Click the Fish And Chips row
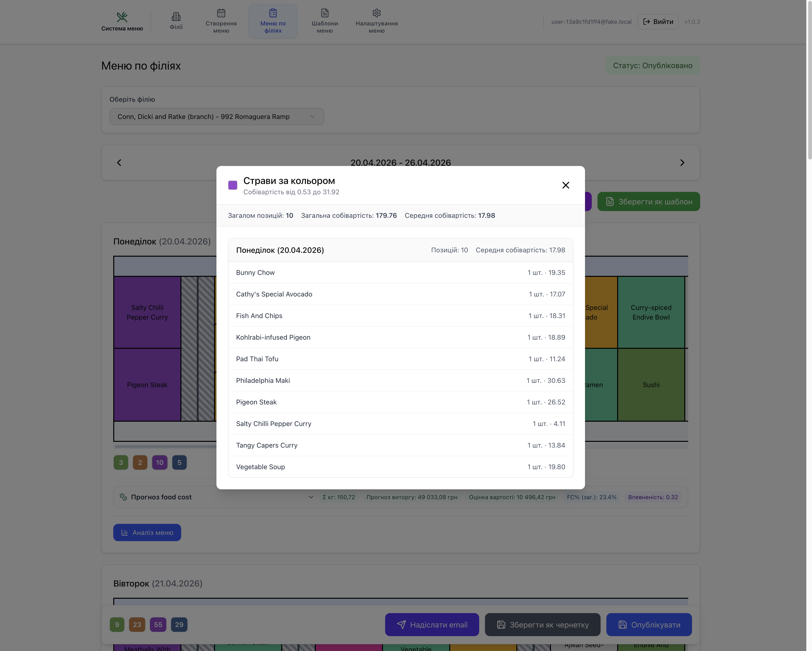This screenshot has height=651, width=812. pos(401,315)
